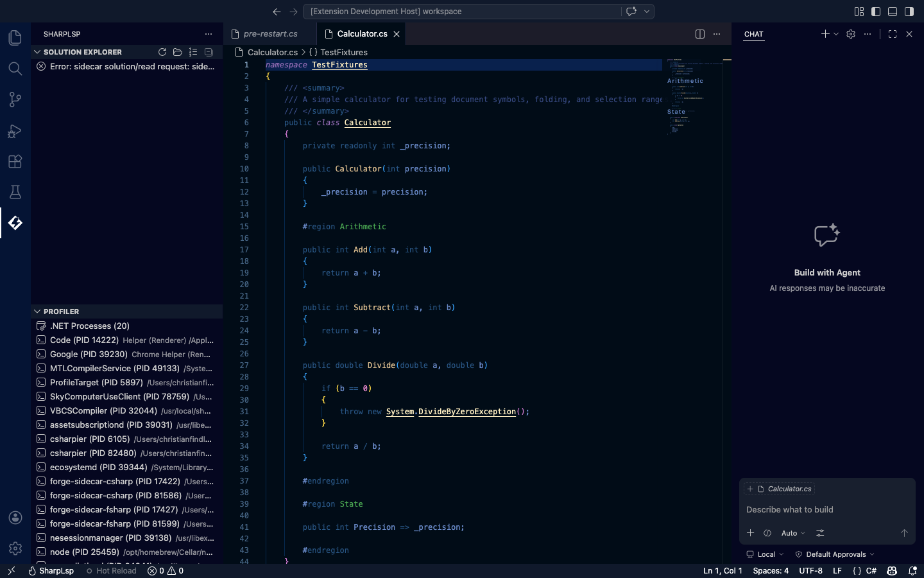Select the error sidecar solution/read request row
924x578 pixels.
pos(127,66)
